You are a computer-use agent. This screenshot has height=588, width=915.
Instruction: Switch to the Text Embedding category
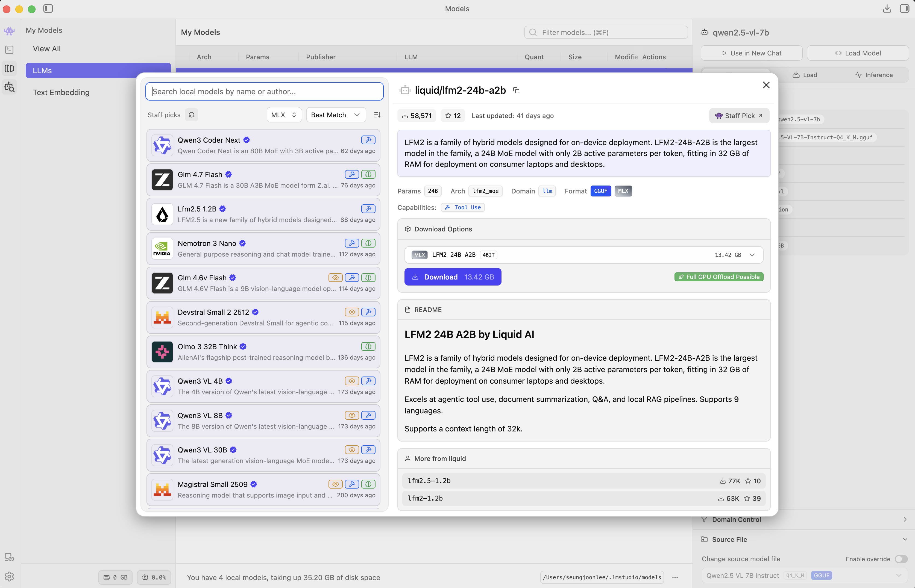[x=61, y=92]
